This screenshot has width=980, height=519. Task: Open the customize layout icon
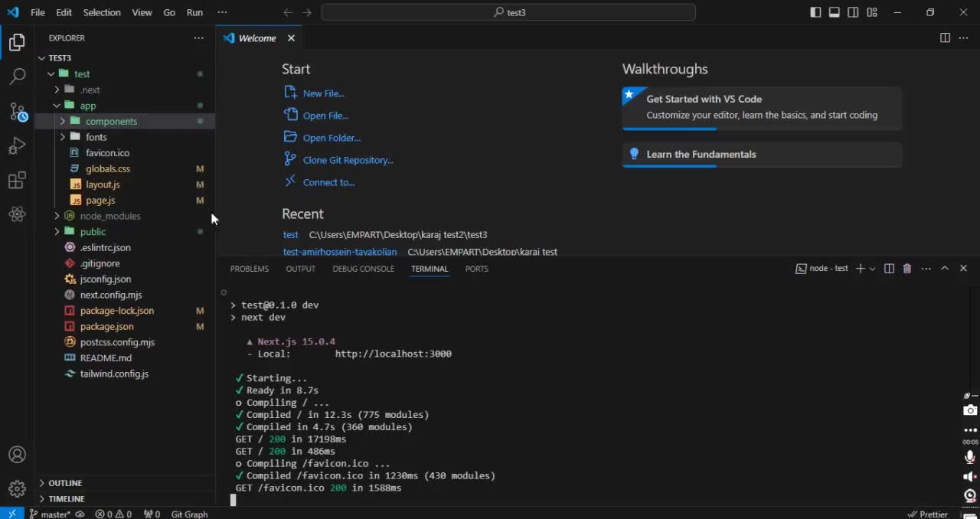coord(872,12)
